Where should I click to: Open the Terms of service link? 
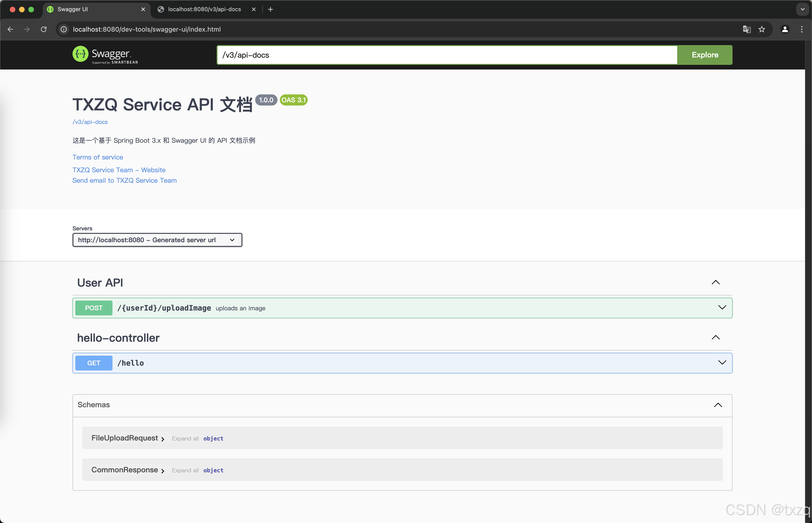98,157
